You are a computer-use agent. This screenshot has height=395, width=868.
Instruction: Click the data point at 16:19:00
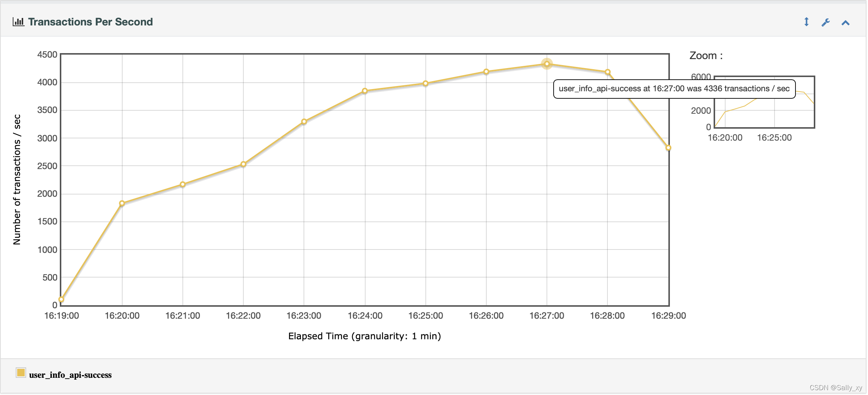[x=61, y=299]
